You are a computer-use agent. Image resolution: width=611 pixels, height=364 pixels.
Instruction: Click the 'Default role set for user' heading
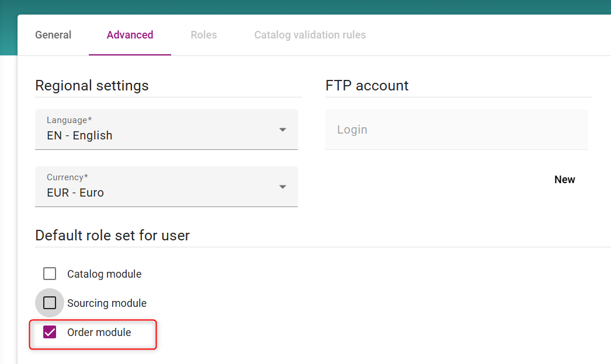(112, 236)
